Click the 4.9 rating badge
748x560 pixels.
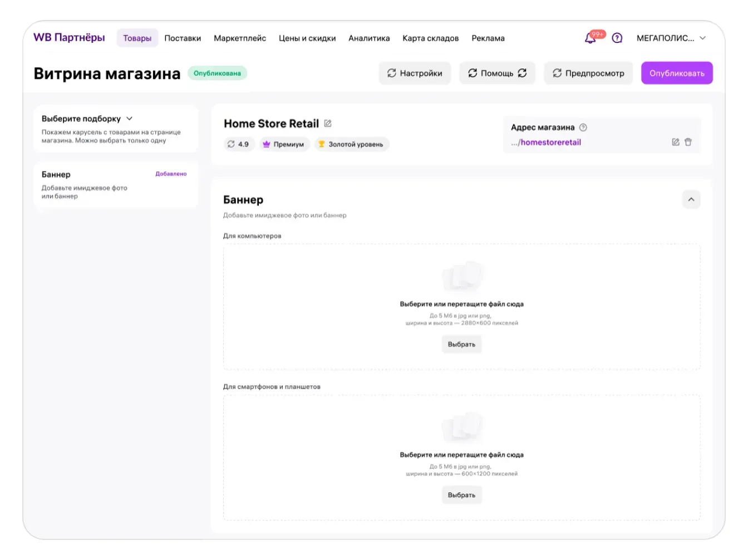click(x=238, y=144)
